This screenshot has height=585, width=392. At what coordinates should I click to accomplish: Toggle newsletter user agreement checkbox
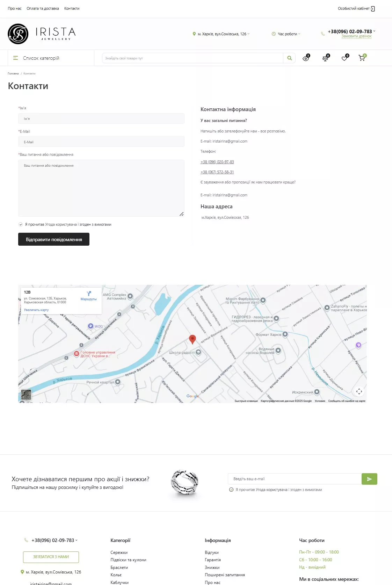pyautogui.click(x=231, y=490)
